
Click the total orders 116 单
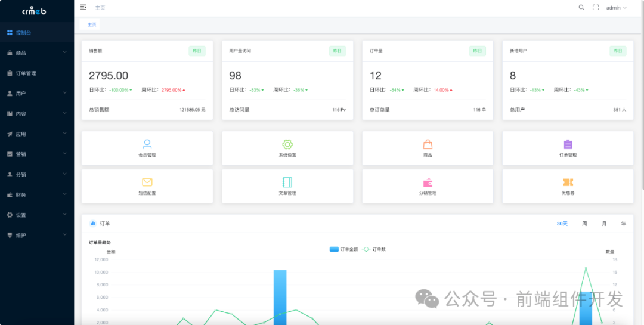click(x=479, y=110)
